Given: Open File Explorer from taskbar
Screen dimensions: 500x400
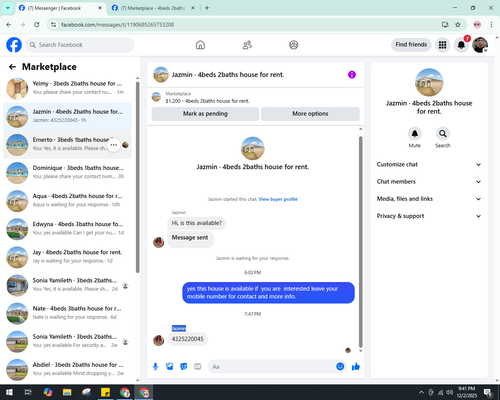Looking at the screenshot, I should pos(67,392).
